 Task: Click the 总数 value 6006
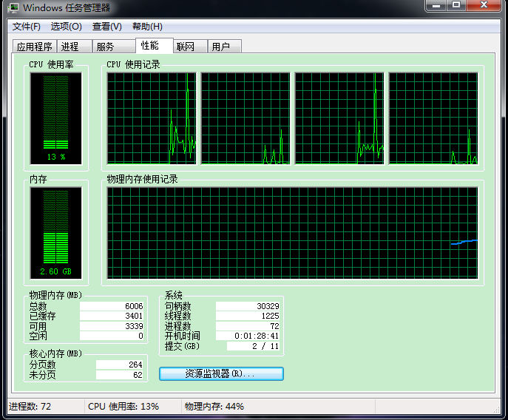112,306
